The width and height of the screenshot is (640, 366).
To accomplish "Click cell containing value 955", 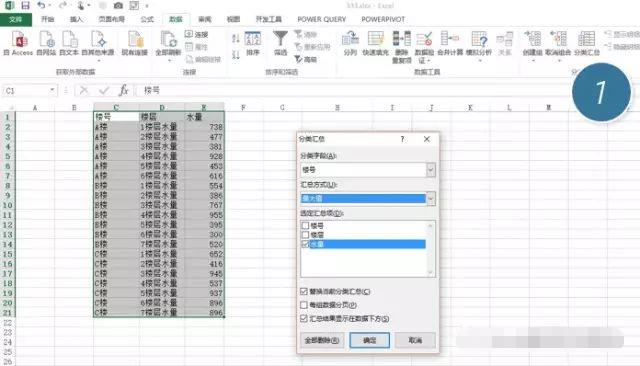I will 204,215.
